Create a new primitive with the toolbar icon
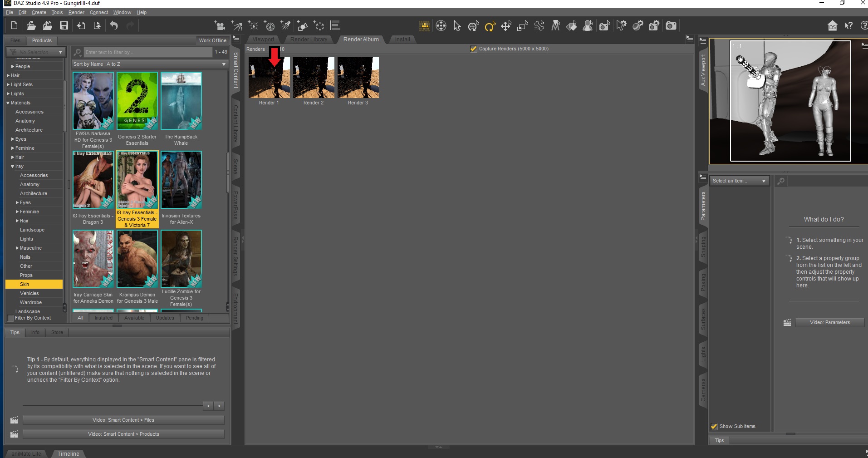The width and height of the screenshot is (868, 458). (x=302, y=26)
